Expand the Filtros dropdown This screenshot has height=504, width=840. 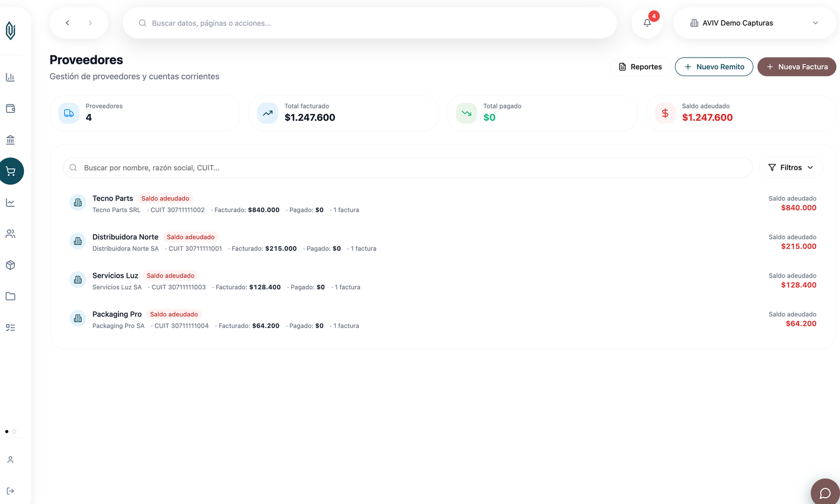(x=791, y=168)
